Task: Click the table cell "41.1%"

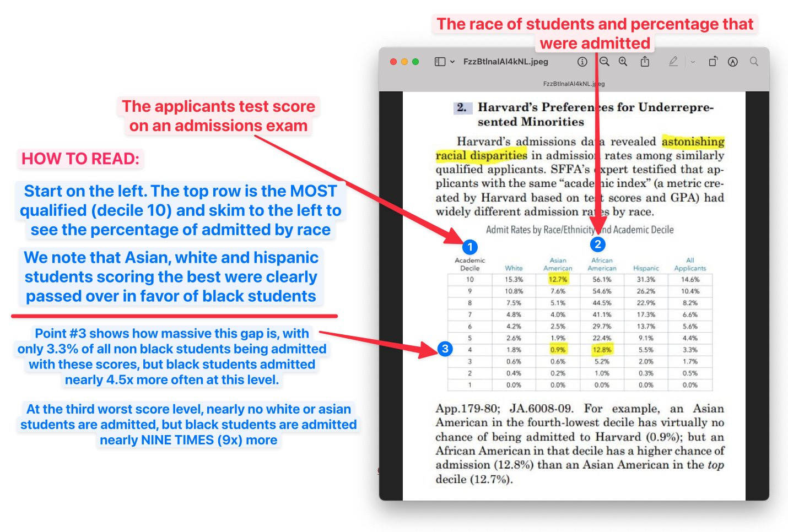Action: (x=602, y=315)
